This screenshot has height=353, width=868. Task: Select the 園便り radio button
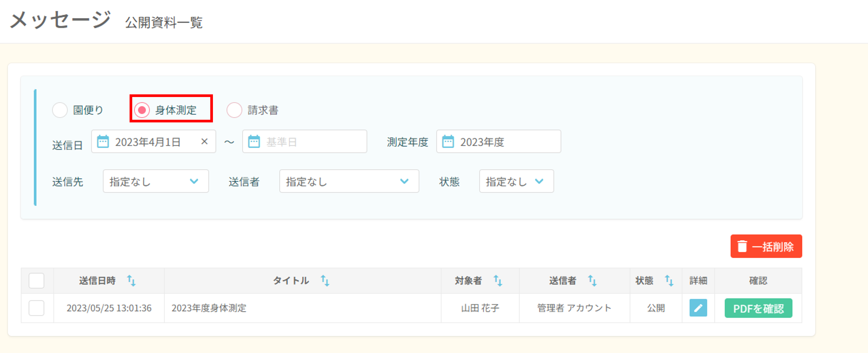(60, 110)
